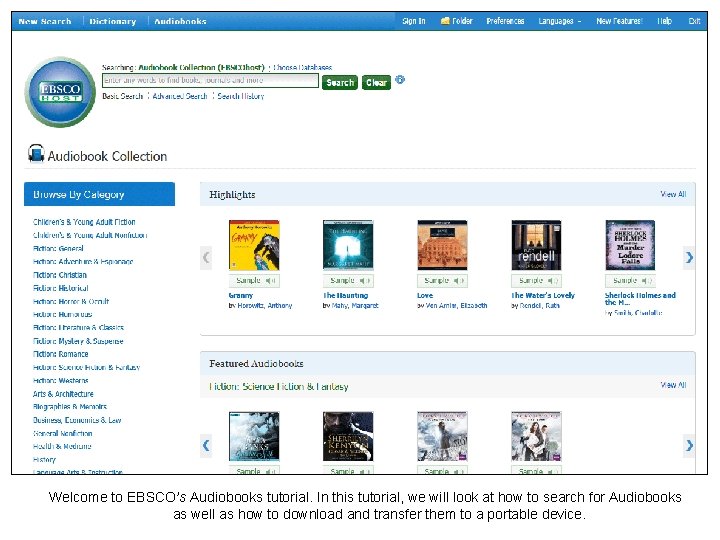Image resolution: width=720 pixels, height=540 pixels.
Task: Open Fiction: Science Fiction & Fantasy featured heading
Action: 279,387
